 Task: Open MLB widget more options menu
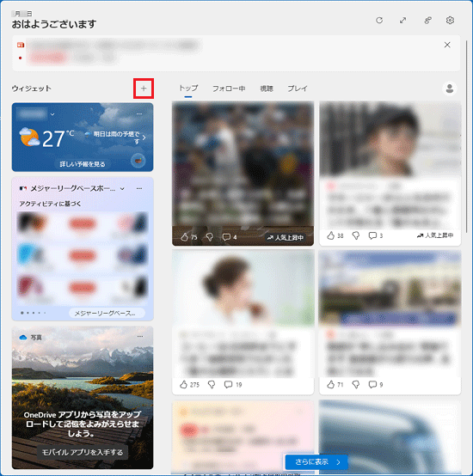pos(139,188)
